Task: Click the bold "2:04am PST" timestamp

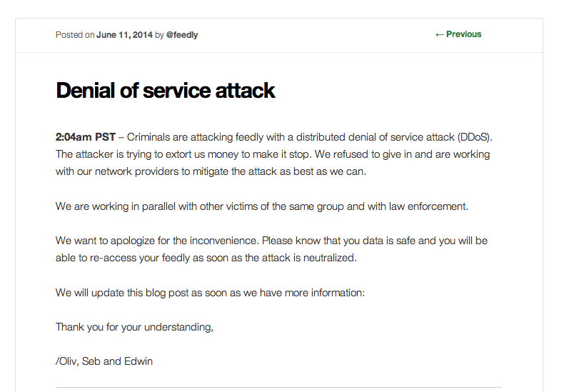Action: click(x=86, y=137)
